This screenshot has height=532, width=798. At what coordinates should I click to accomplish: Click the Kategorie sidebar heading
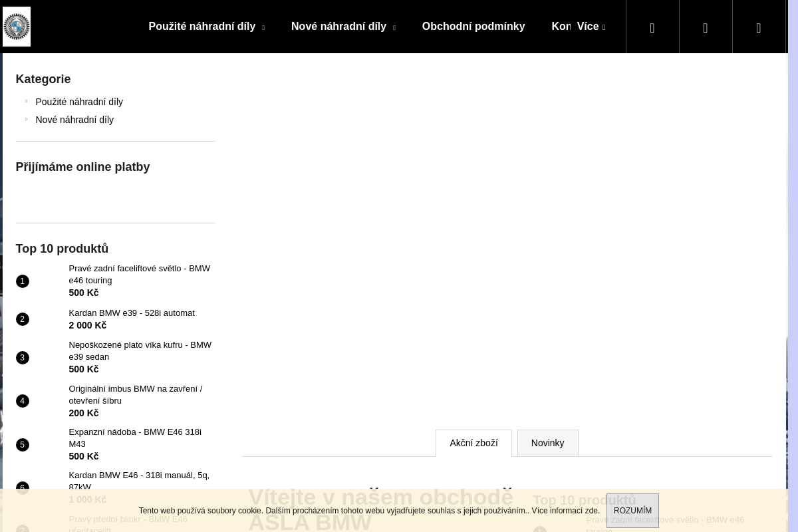pyautogui.click(x=43, y=79)
